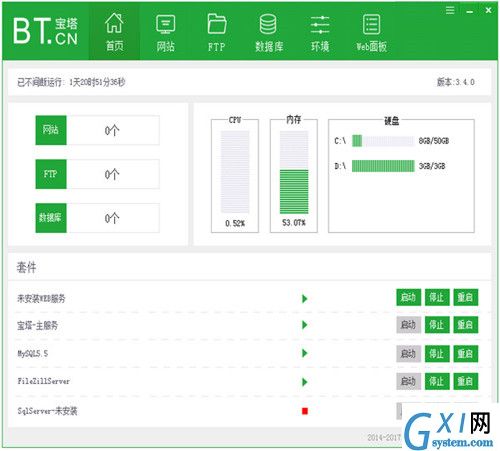Click the green play status icon for MySQL5.5
The height and width of the screenshot is (451, 500).
click(x=305, y=353)
